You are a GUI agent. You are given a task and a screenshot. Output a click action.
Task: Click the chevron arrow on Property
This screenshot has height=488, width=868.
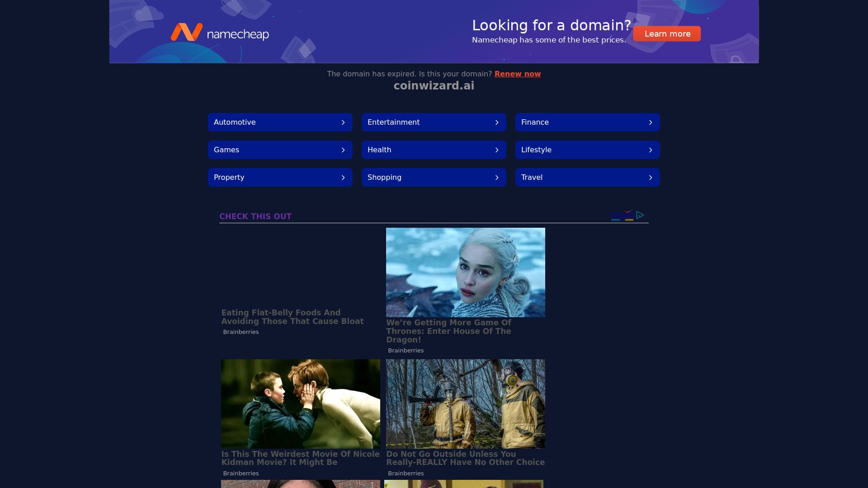pos(343,178)
